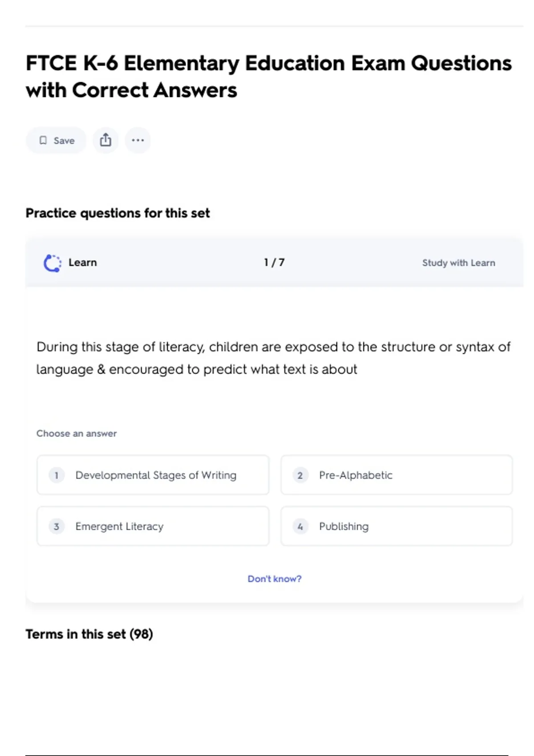Image resolution: width=534 pixels, height=756 pixels.
Task: Click the FTCE K-6 Elementary Education title
Action: pos(268,76)
